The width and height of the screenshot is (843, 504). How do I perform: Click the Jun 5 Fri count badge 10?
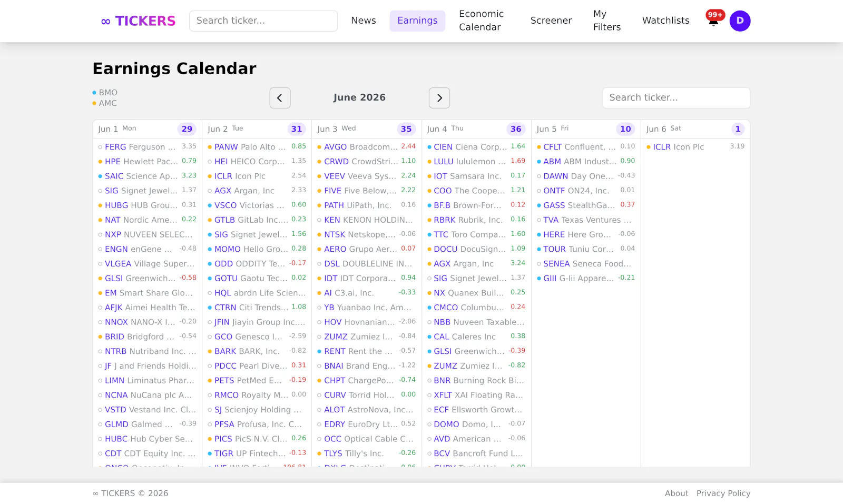625,129
